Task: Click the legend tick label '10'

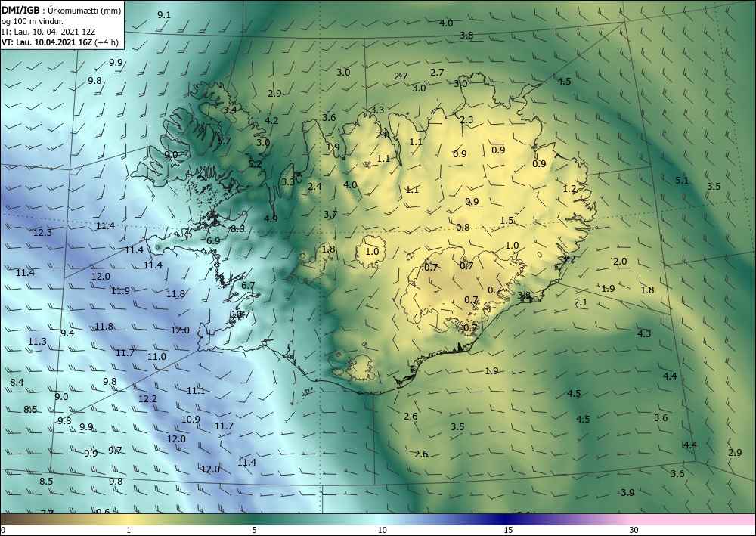Action: pos(383,530)
